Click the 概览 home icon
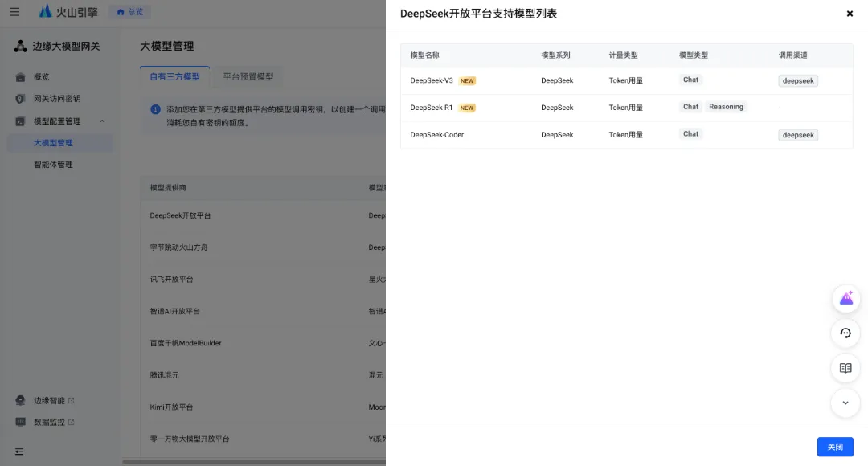The image size is (868, 466). [x=20, y=77]
